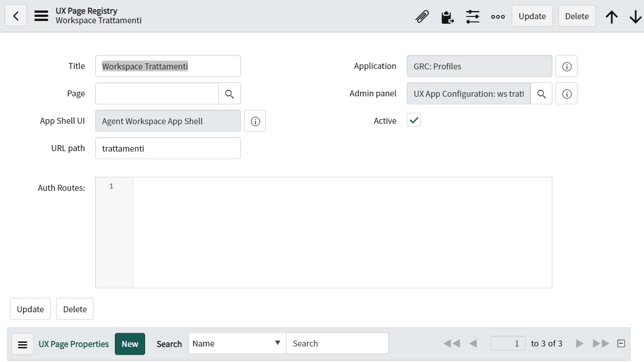Screen dimensions: 644x362
Task: Go to the last page of properties
Action: pyautogui.click(x=600, y=343)
